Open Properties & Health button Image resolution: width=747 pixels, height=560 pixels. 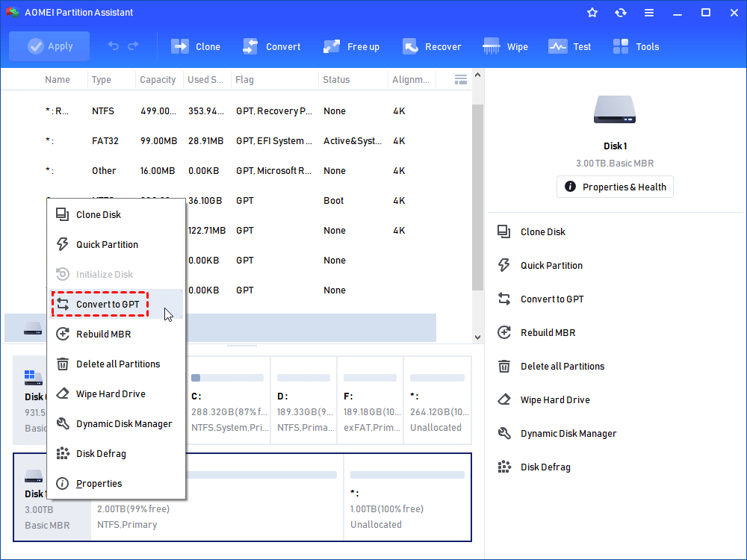(615, 187)
